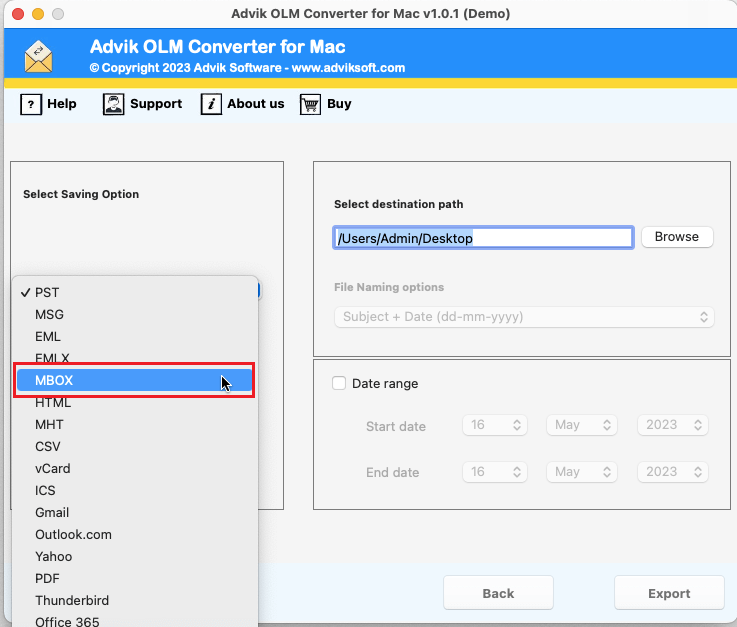
Task: Open the Buy label in toolbar
Action: pyautogui.click(x=339, y=103)
